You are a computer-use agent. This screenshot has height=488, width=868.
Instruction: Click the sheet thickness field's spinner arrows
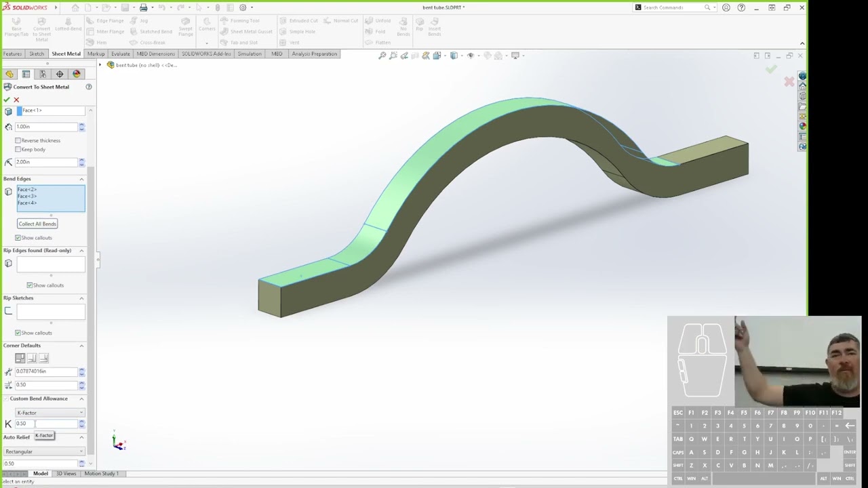click(81, 127)
